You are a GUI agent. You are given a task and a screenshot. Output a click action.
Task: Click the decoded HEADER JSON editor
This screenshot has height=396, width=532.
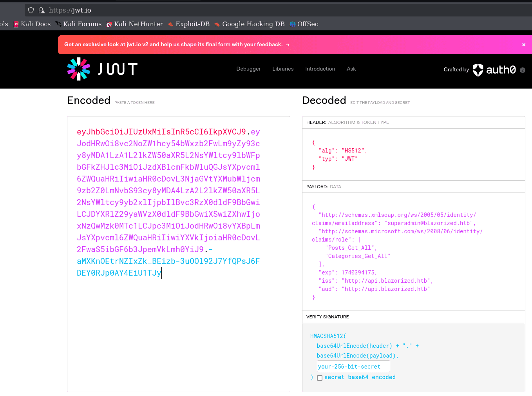pyautogui.click(x=414, y=154)
